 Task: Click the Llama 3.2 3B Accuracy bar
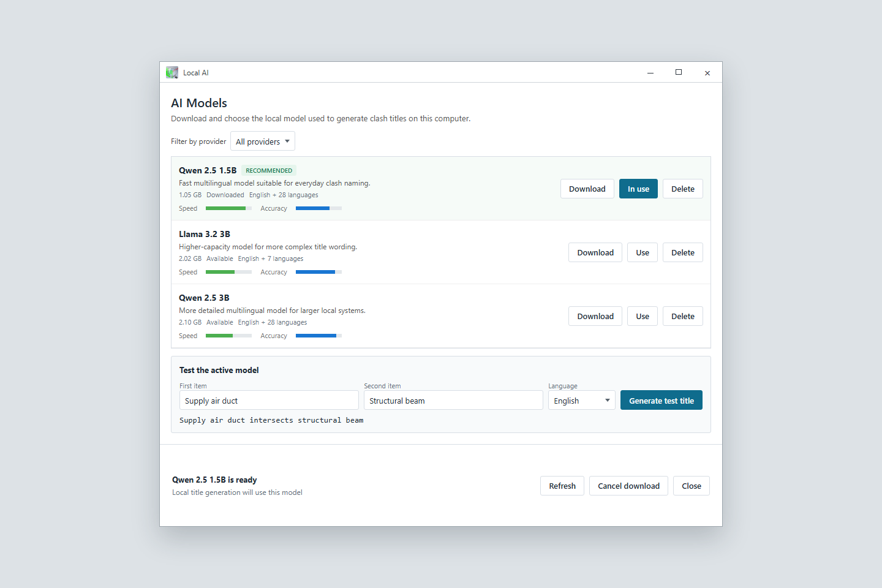click(x=318, y=272)
